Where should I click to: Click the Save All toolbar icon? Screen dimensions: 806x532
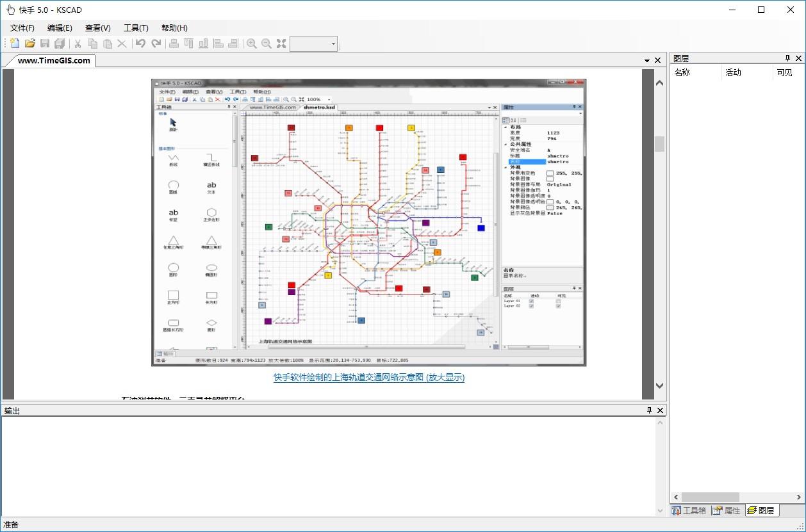pos(60,44)
